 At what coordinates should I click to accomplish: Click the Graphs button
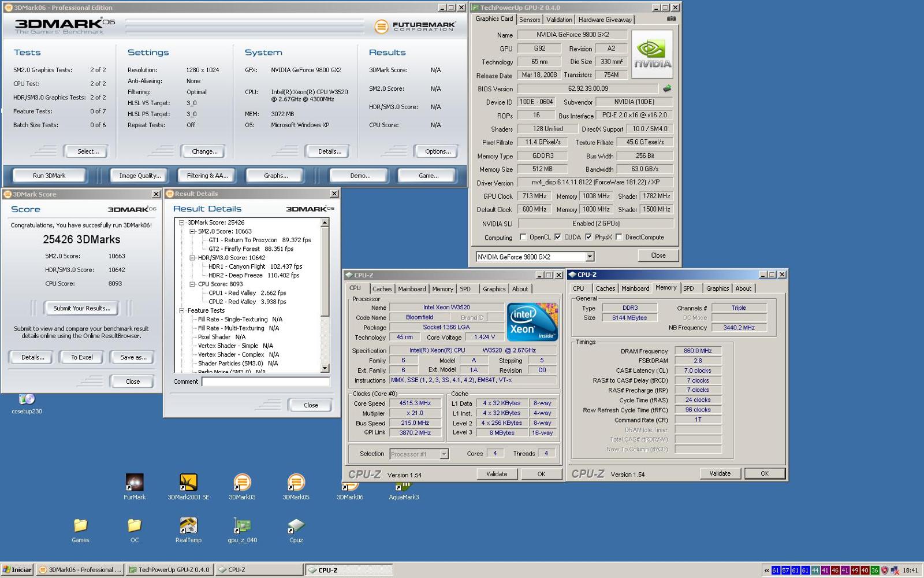275,176
